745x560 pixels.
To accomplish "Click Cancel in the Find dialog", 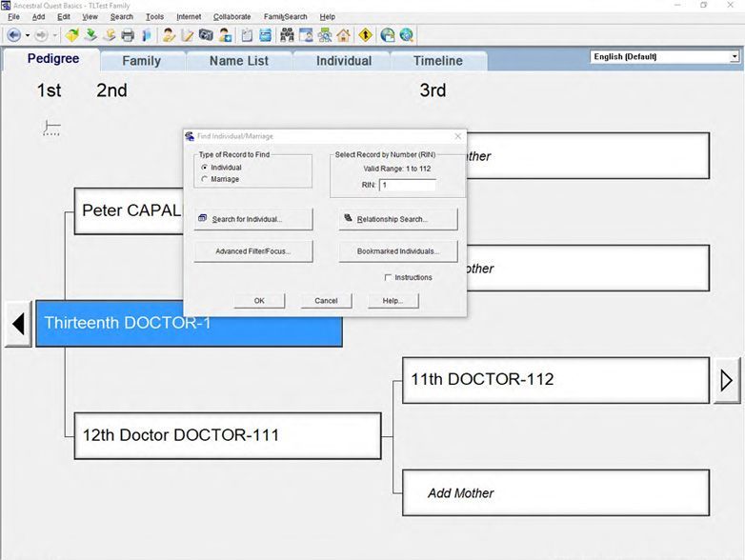I will tap(326, 301).
